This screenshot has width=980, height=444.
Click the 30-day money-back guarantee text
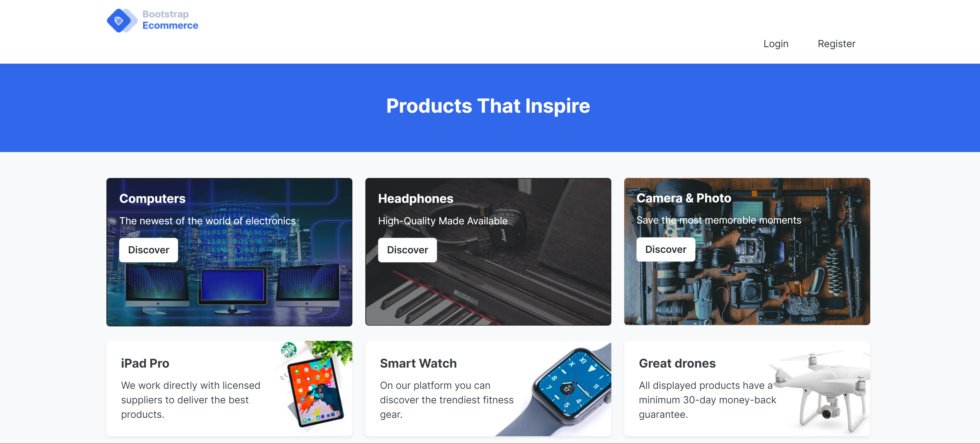pos(707,399)
